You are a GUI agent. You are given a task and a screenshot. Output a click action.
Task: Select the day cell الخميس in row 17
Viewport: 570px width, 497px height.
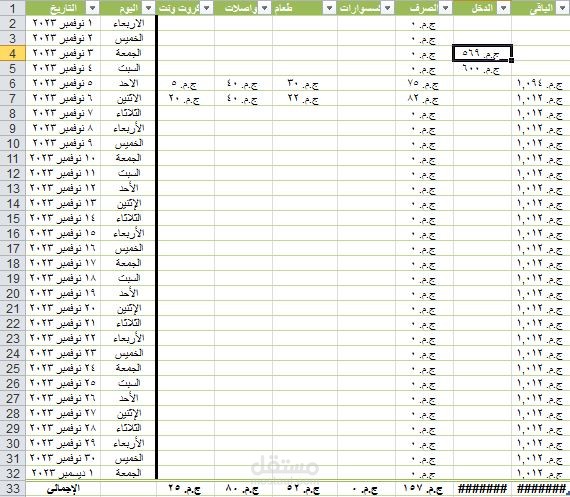[x=128, y=248]
